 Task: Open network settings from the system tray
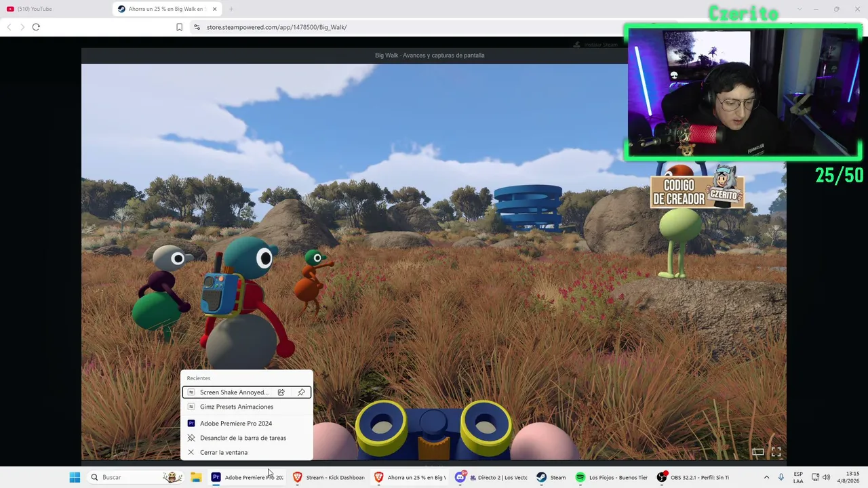coord(815,477)
